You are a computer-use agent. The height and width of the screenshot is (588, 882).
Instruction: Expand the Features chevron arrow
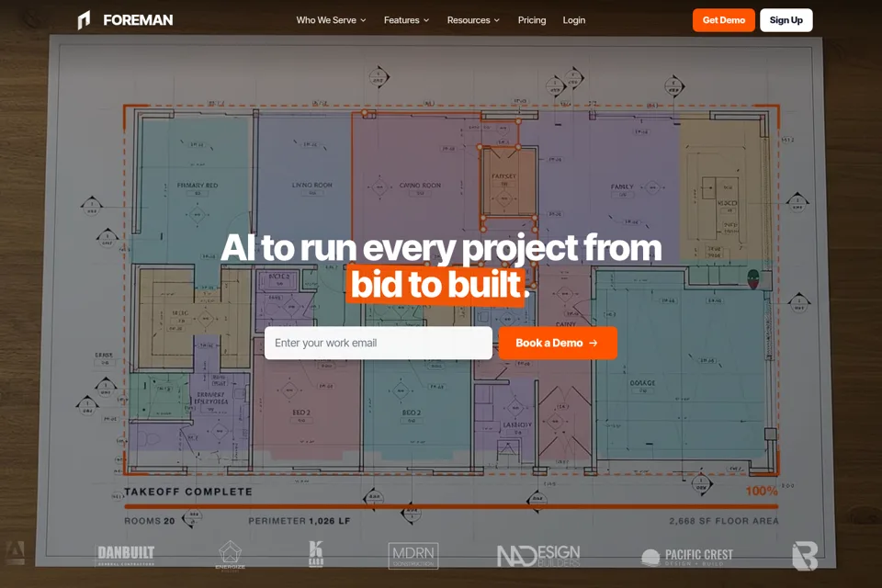coord(425,20)
